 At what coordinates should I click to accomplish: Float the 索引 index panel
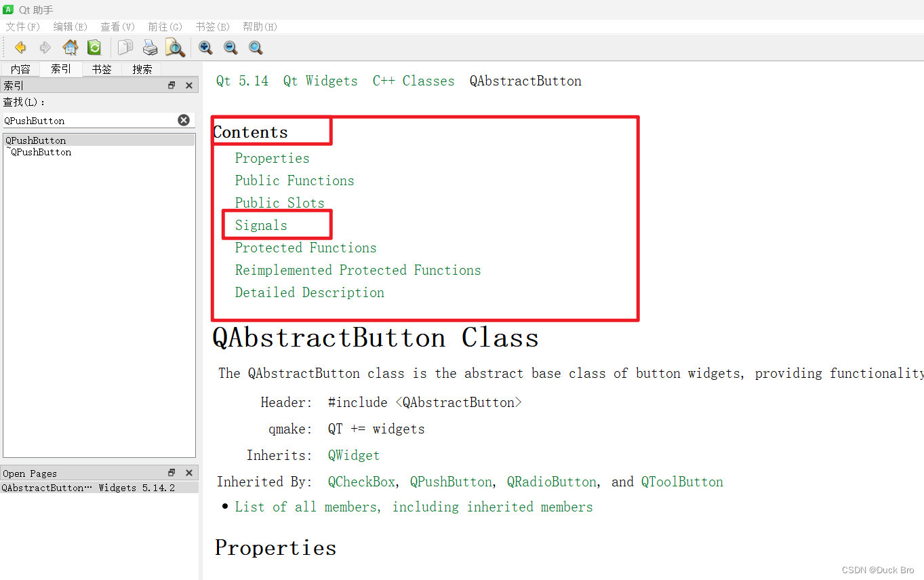pos(172,85)
